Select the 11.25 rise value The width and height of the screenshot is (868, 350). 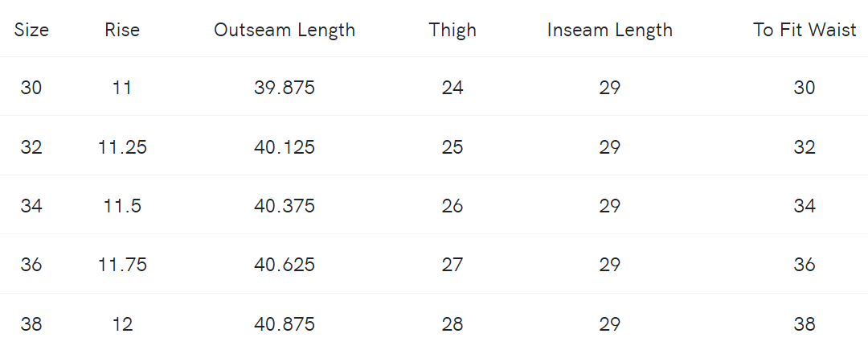(x=122, y=147)
